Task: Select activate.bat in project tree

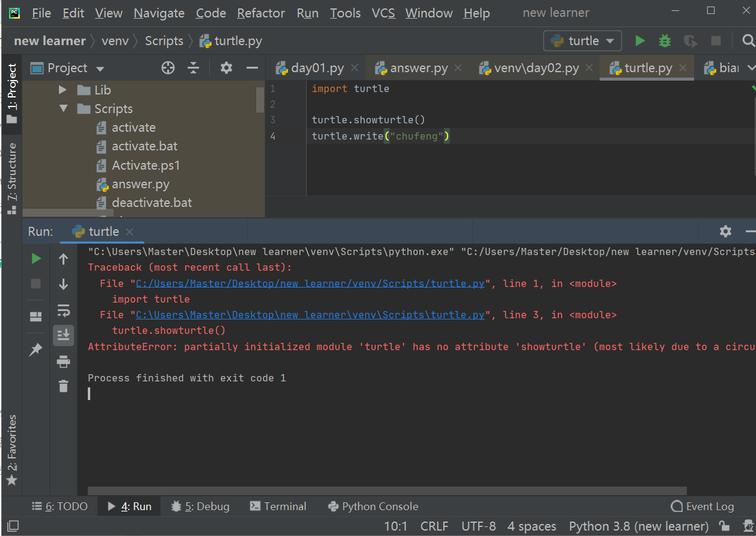Action: click(x=144, y=146)
